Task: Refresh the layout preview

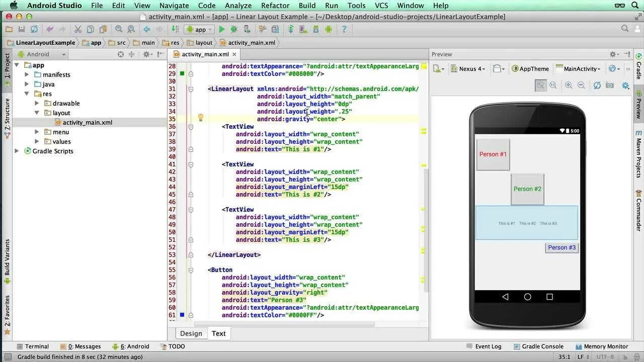Action: click(x=597, y=85)
